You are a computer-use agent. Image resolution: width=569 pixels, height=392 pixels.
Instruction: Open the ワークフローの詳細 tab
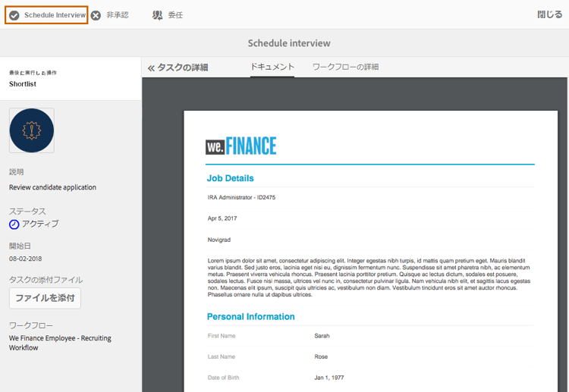tap(345, 67)
